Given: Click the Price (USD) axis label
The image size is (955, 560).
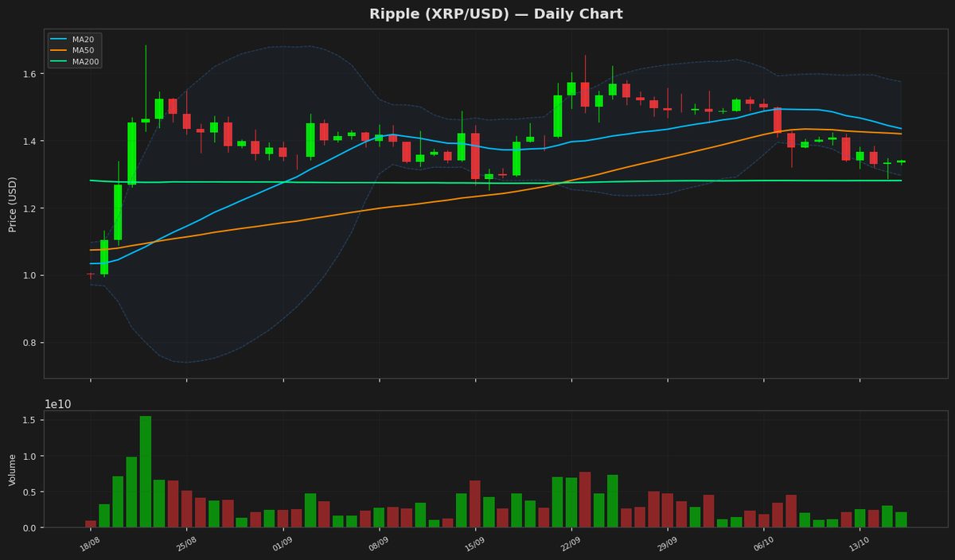Looking at the screenshot, I should click(x=13, y=204).
